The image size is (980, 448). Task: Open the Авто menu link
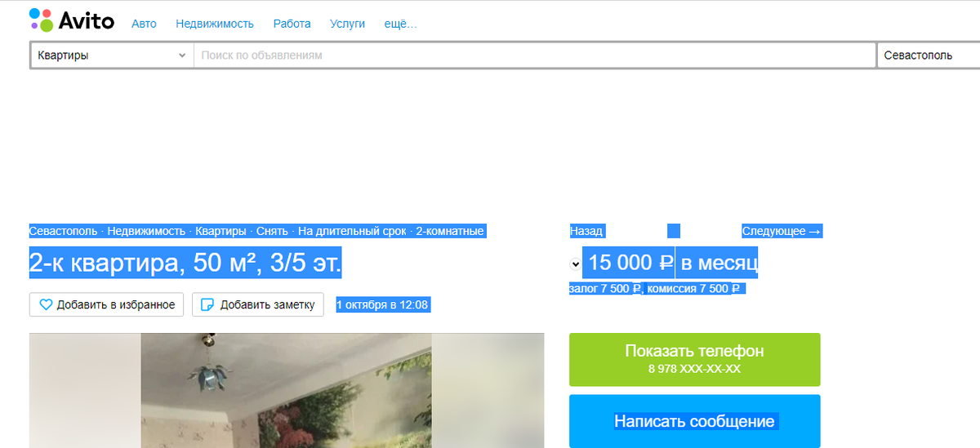pos(144,24)
